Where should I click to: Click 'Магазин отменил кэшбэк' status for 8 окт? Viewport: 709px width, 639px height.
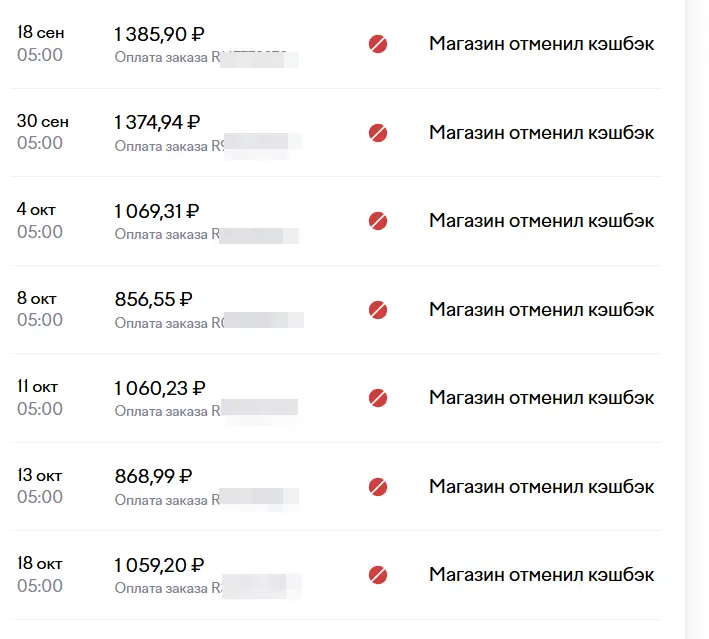point(541,310)
